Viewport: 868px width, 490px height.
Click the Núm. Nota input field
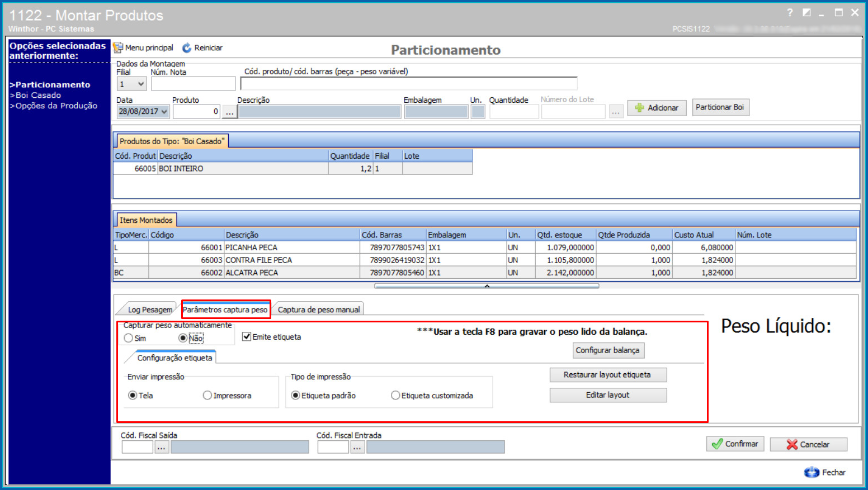coord(193,84)
